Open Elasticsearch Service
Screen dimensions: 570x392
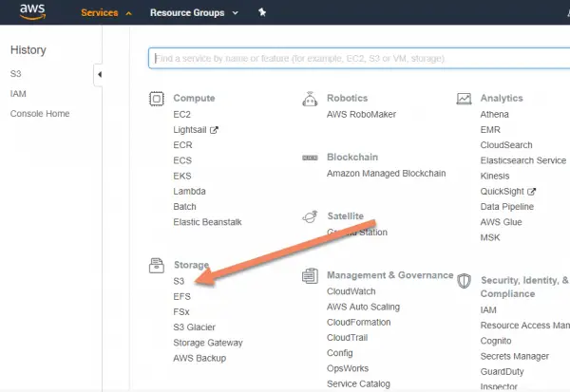(523, 160)
